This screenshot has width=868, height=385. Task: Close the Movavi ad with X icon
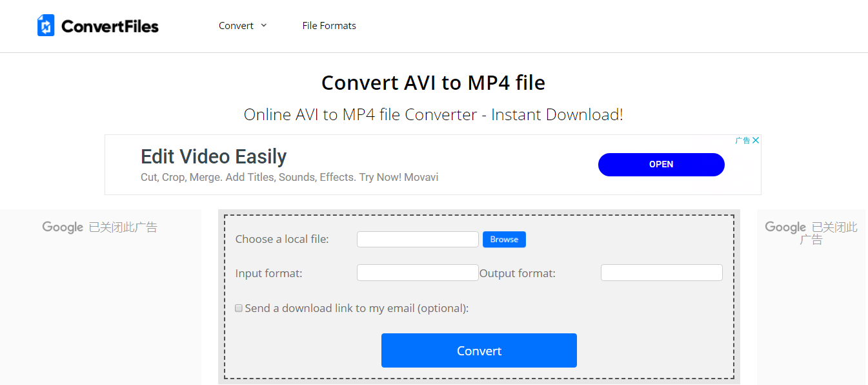click(756, 140)
